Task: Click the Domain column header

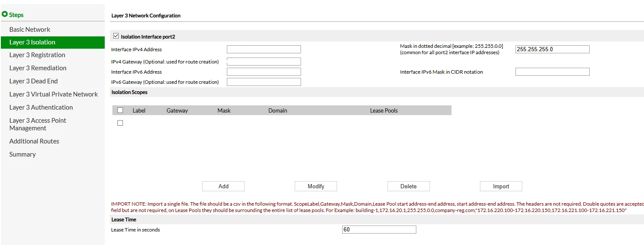Action: coord(278,110)
